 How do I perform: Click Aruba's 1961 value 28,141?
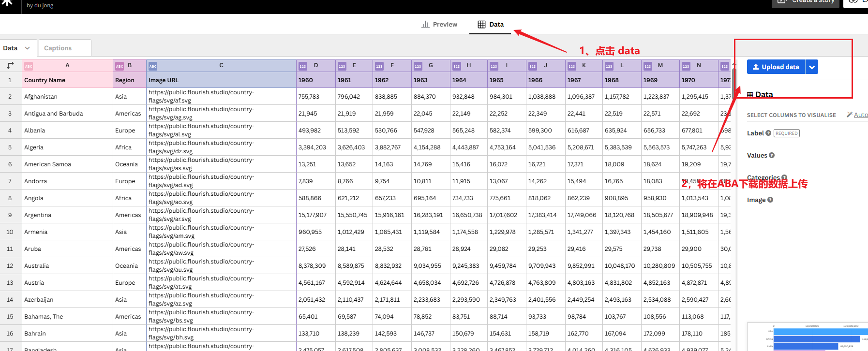coord(354,249)
